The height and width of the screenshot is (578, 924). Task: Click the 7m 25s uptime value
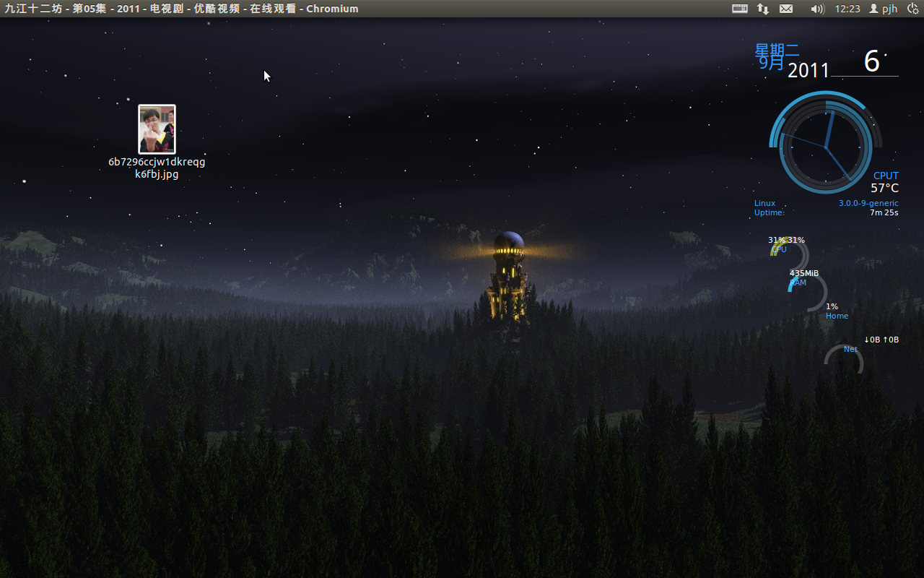pyautogui.click(x=884, y=212)
